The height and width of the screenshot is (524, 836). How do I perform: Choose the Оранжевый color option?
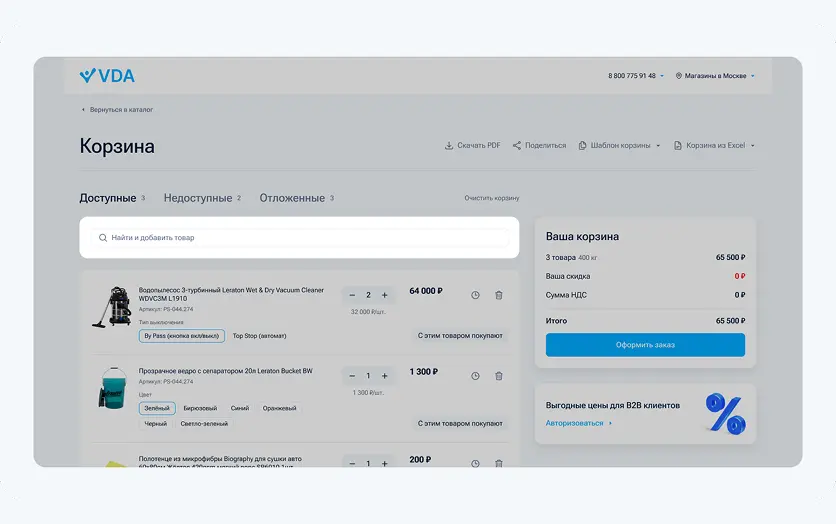tap(279, 408)
